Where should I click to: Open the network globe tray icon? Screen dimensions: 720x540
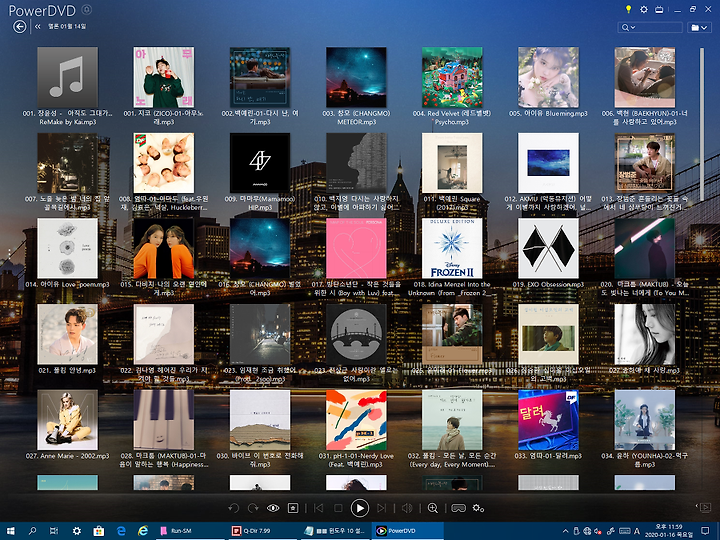coord(587,531)
